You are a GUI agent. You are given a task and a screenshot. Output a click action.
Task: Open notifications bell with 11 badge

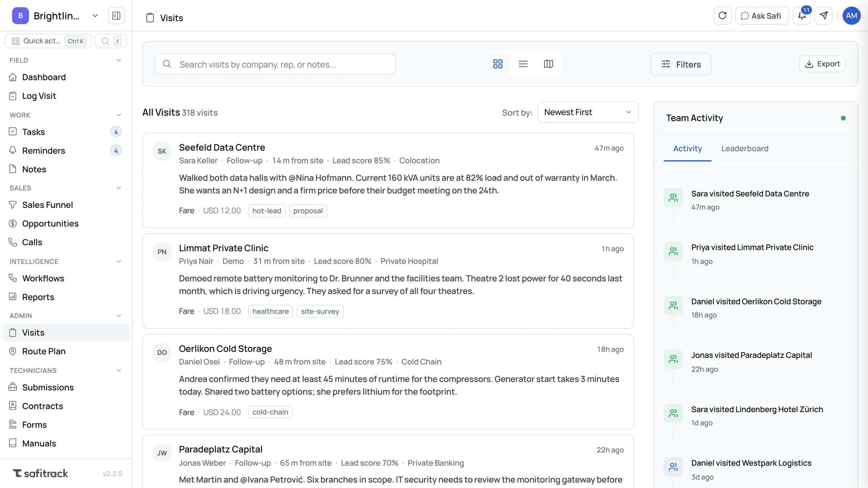802,16
